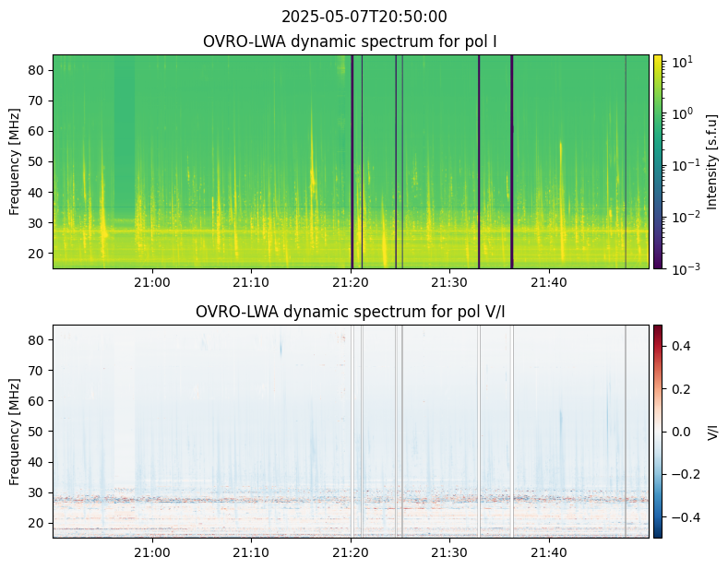Screen dimensions: 728x569
Task: Select the 21:00 tick label under the top plot
Action: 151,280
